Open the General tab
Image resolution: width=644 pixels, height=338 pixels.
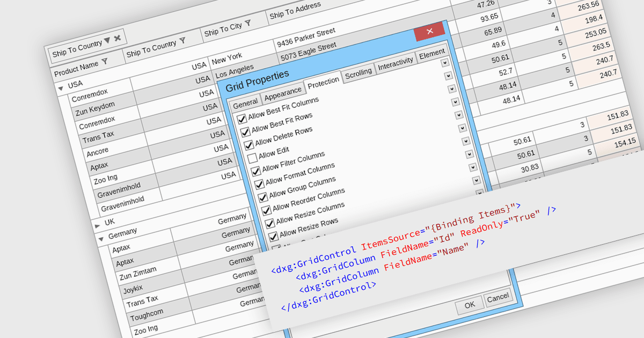[245, 103]
